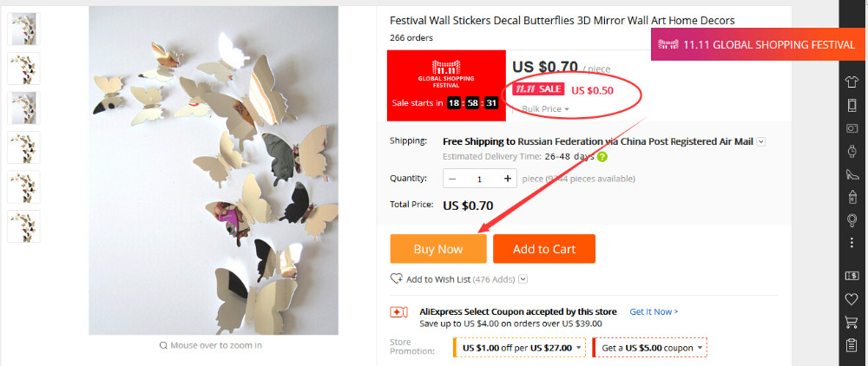The image size is (868, 366).
Task: Open the camera category icon in sidebar
Action: [852, 127]
